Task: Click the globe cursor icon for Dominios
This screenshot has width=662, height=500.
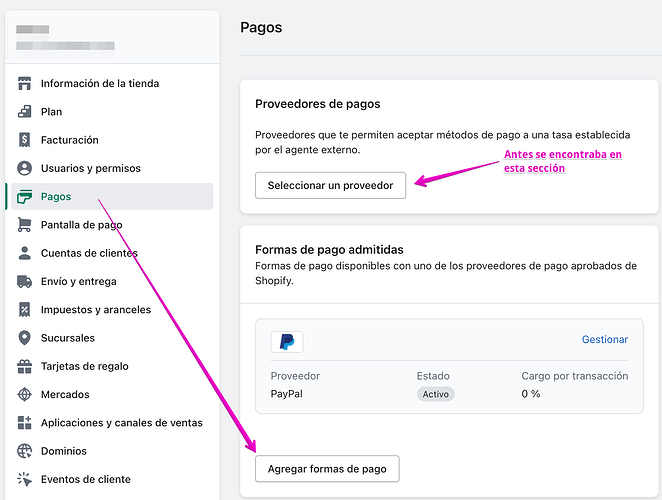Action: [24, 451]
